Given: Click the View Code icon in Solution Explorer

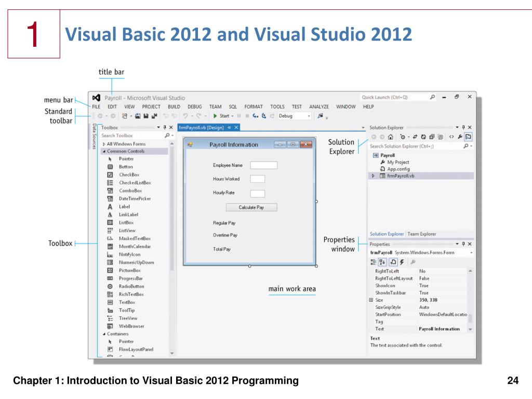Looking at the screenshot, I should [x=451, y=137].
